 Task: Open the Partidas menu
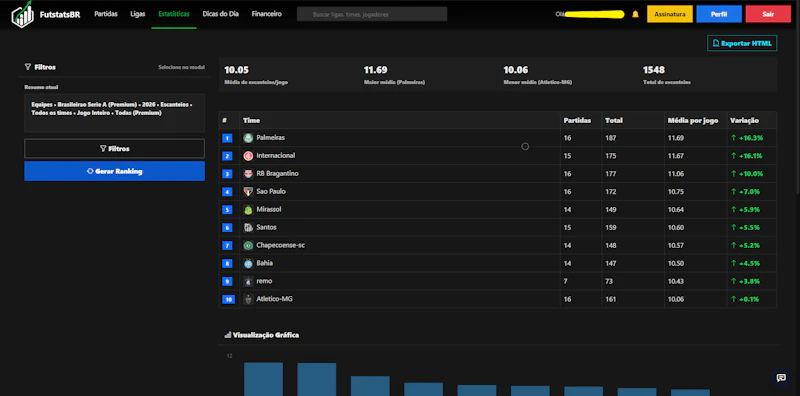[x=106, y=14]
